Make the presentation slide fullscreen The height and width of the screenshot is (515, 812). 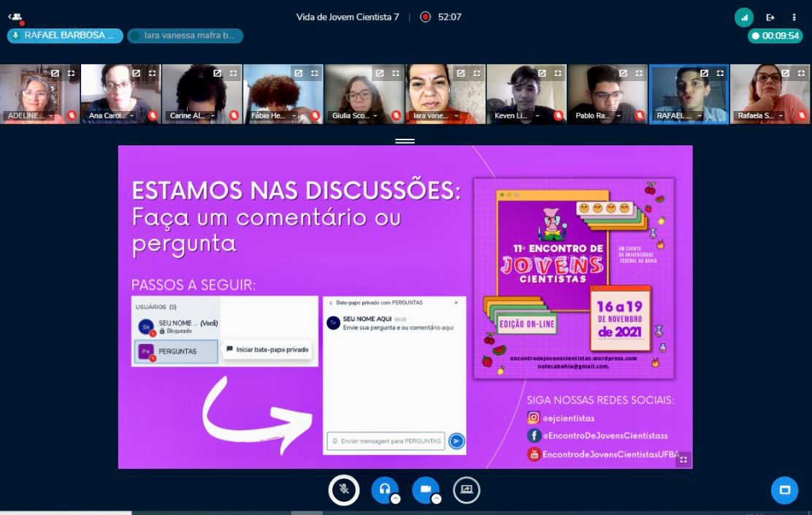683,459
